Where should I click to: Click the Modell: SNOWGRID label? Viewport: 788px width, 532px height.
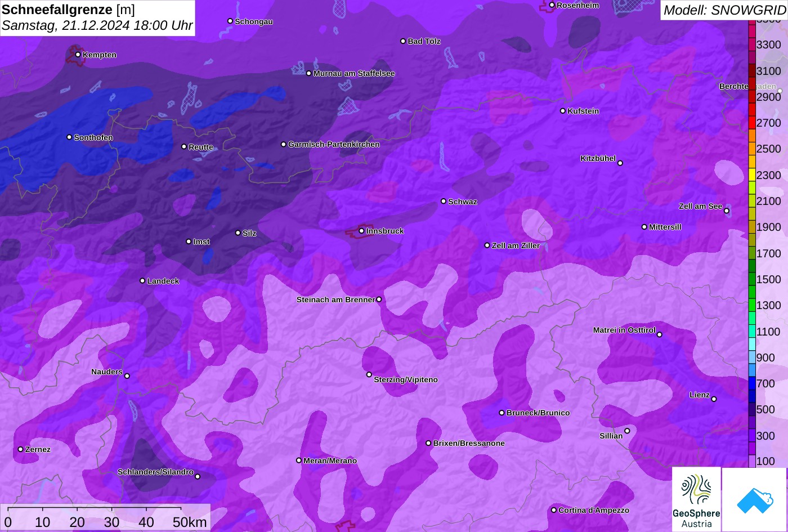pyautogui.click(x=724, y=10)
